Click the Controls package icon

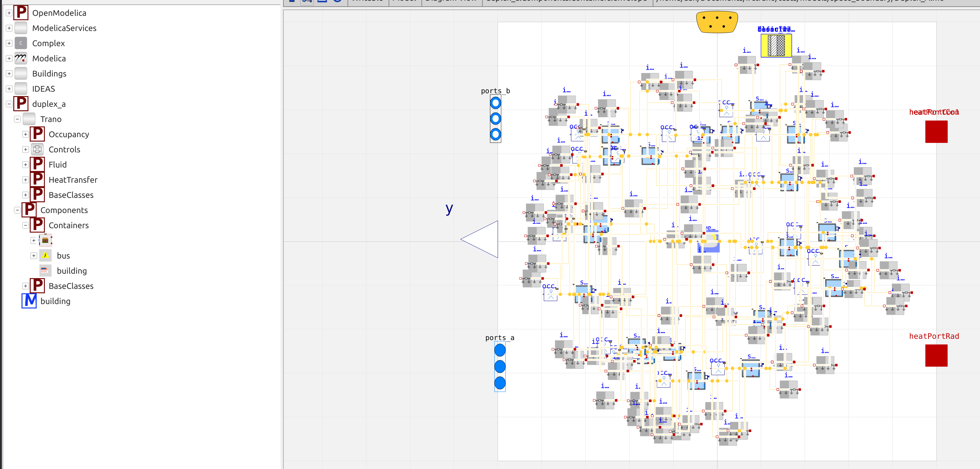(37, 149)
